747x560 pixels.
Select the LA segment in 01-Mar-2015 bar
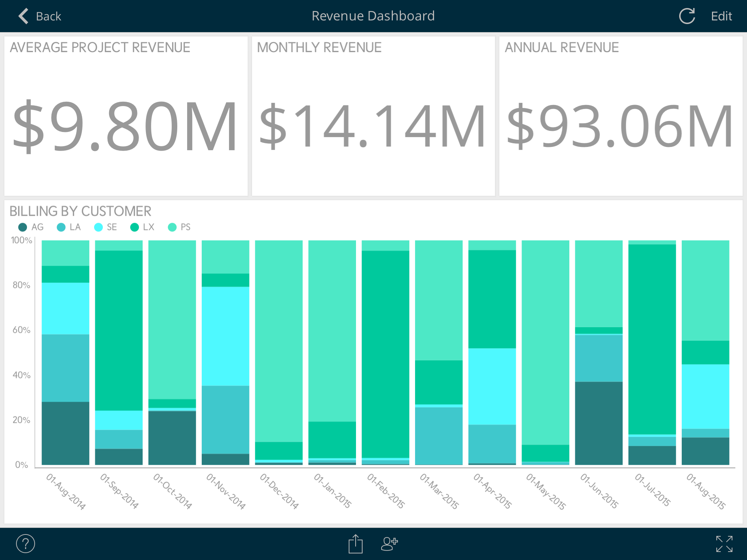pos(439,436)
